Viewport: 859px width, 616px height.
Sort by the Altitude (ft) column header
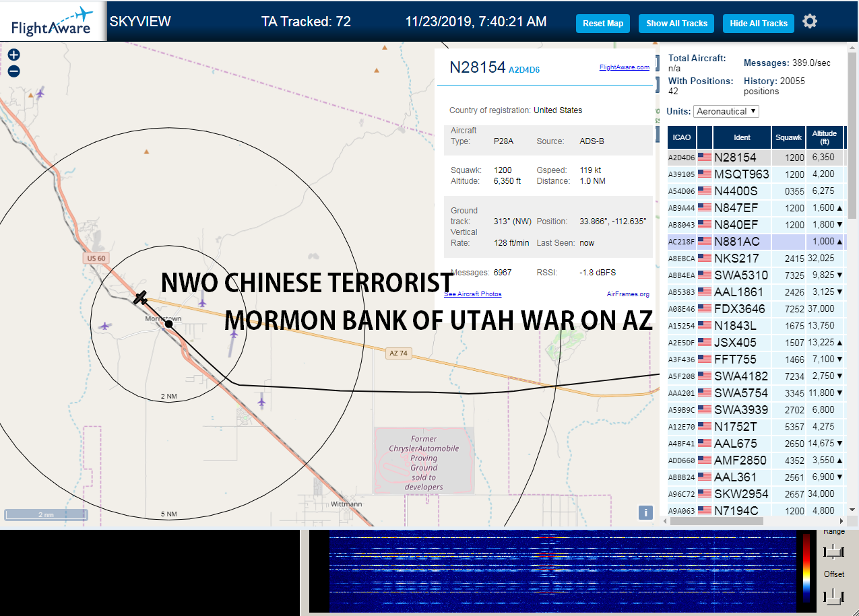coord(824,137)
